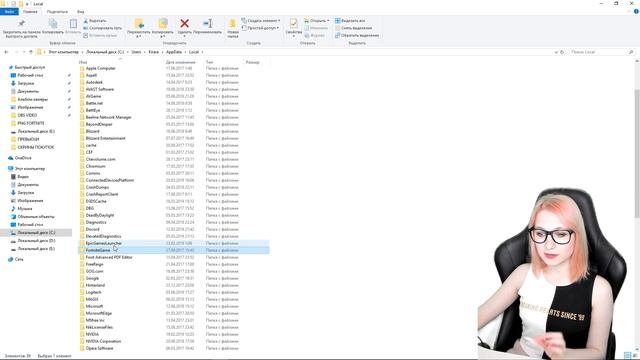
Task: Expand the Открыть dropdown in ribbon
Action: (316, 20)
